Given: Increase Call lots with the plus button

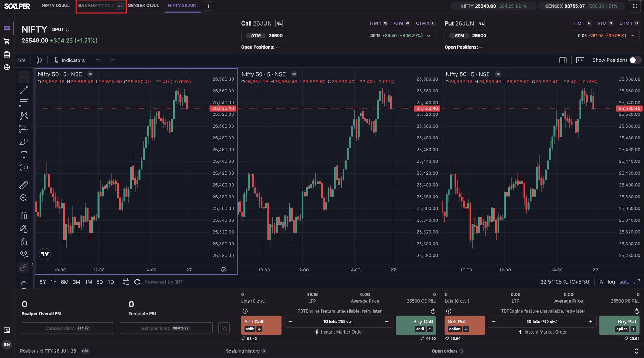Looking at the screenshot, I should coord(387,322).
